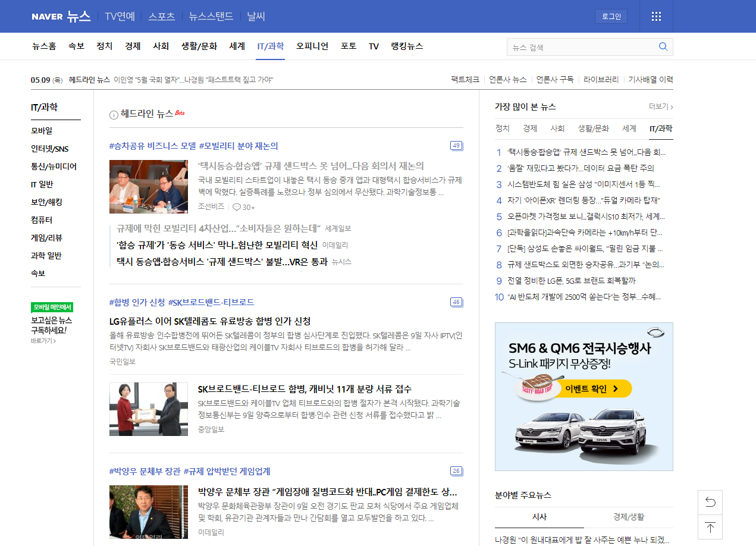Select IT 일반 in left sidebar

[x=42, y=184]
